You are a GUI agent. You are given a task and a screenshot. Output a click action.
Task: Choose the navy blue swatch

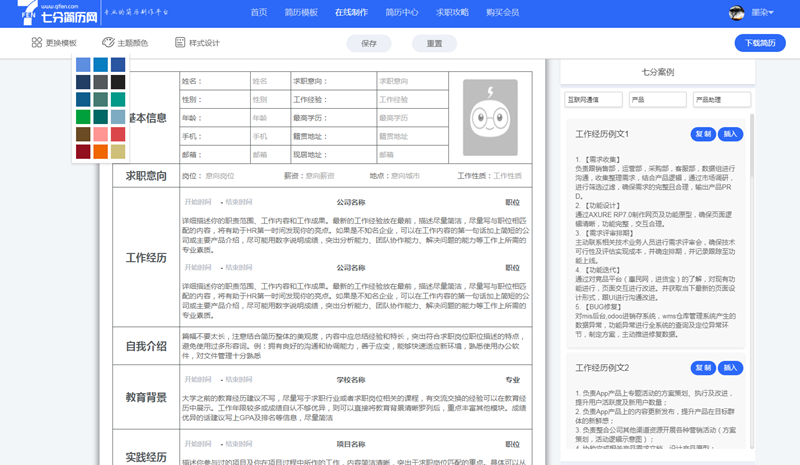pos(83,82)
